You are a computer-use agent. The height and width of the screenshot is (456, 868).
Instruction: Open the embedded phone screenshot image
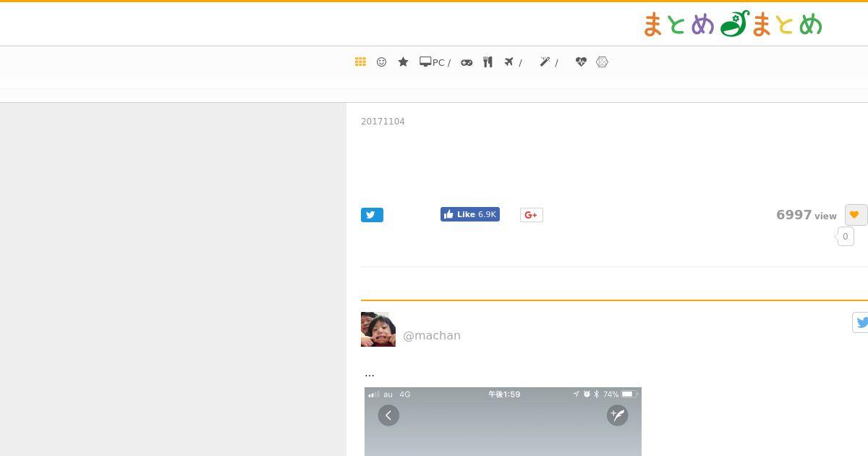[x=503, y=422]
